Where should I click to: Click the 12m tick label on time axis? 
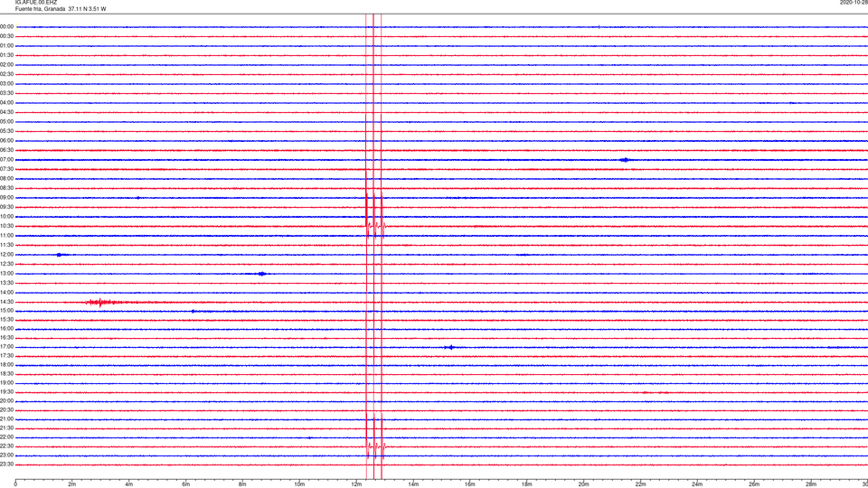(x=356, y=484)
